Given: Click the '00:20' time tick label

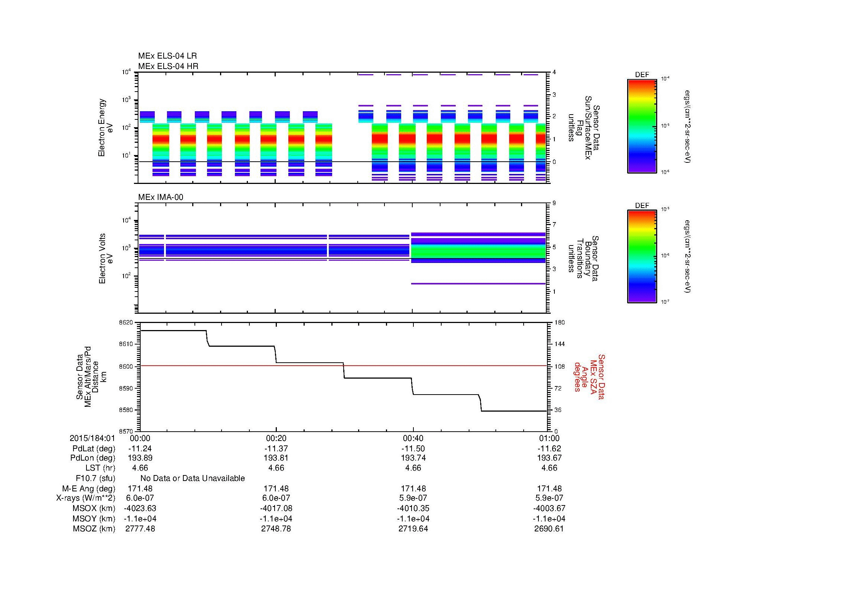Looking at the screenshot, I should [276, 438].
